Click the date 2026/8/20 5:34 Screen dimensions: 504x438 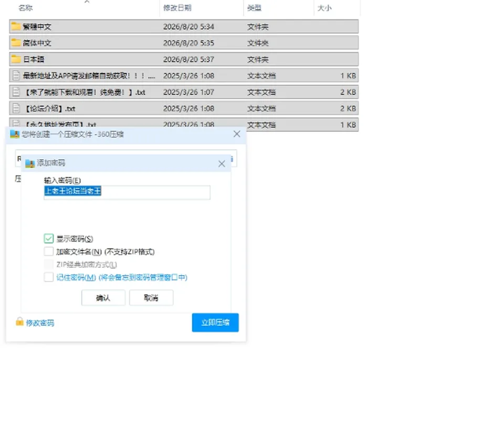[188, 27]
